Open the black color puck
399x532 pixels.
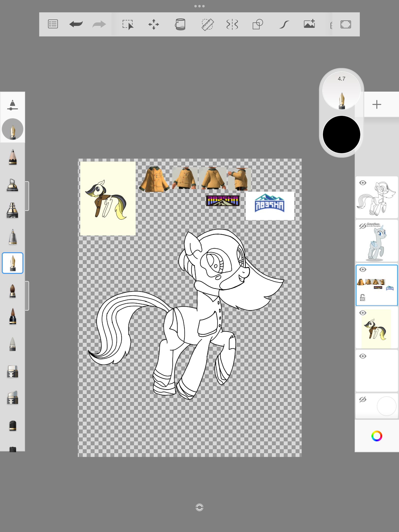[x=341, y=134]
